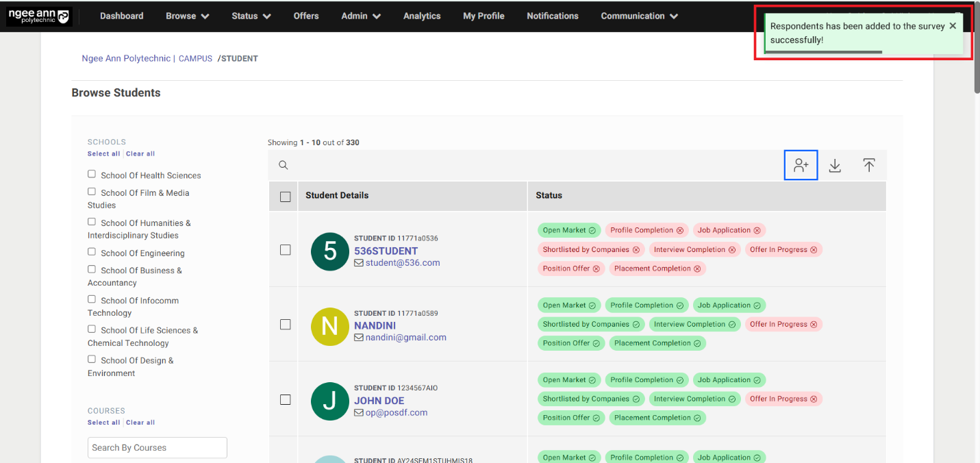
Task: Click the yellow N avatar for Nandini
Action: (x=330, y=326)
